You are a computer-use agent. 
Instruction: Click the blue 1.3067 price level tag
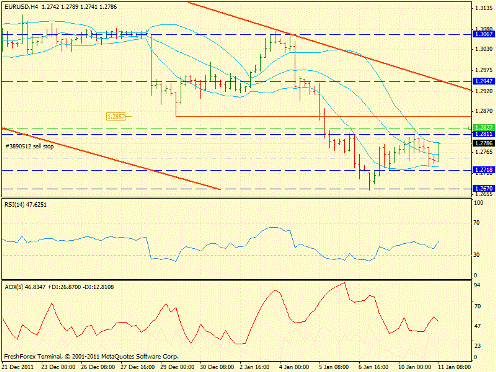(x=484, y=34)
